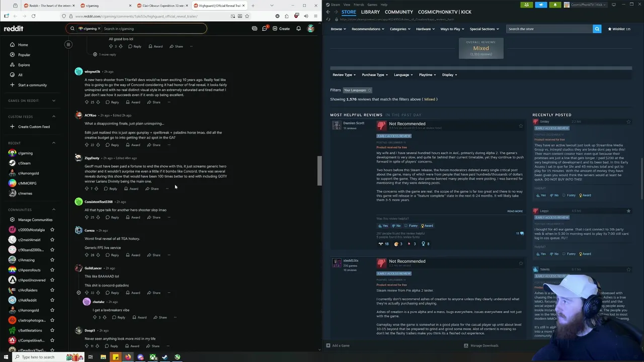Click the Xbox app taskbar icon
The height and width of the screenshot is (362, 644).
tap(152, 357)
